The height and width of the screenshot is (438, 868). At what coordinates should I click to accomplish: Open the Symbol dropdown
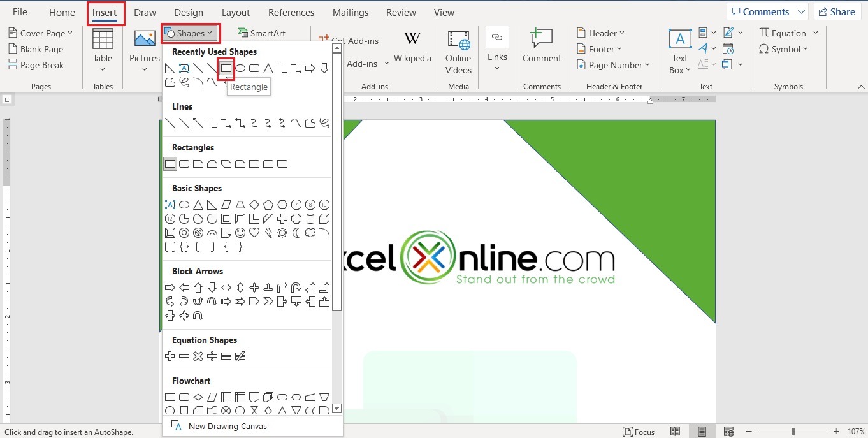783,49
